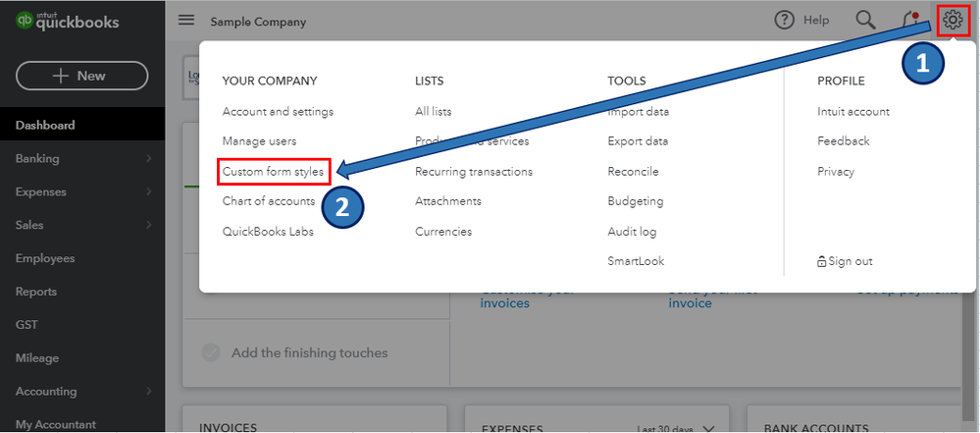Screen dimensions: 980x433
Task: Choose Chart of accounts
Action: 269,201
